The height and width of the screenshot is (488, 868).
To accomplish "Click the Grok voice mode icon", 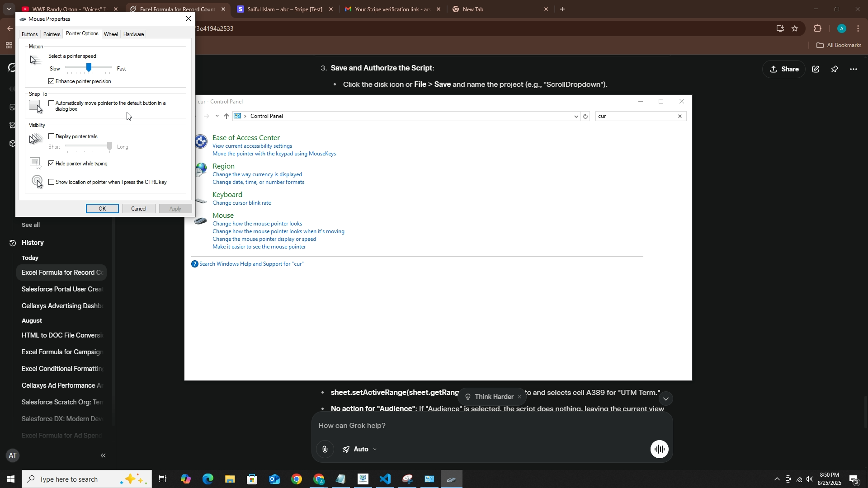I will [x=659, y=449].
